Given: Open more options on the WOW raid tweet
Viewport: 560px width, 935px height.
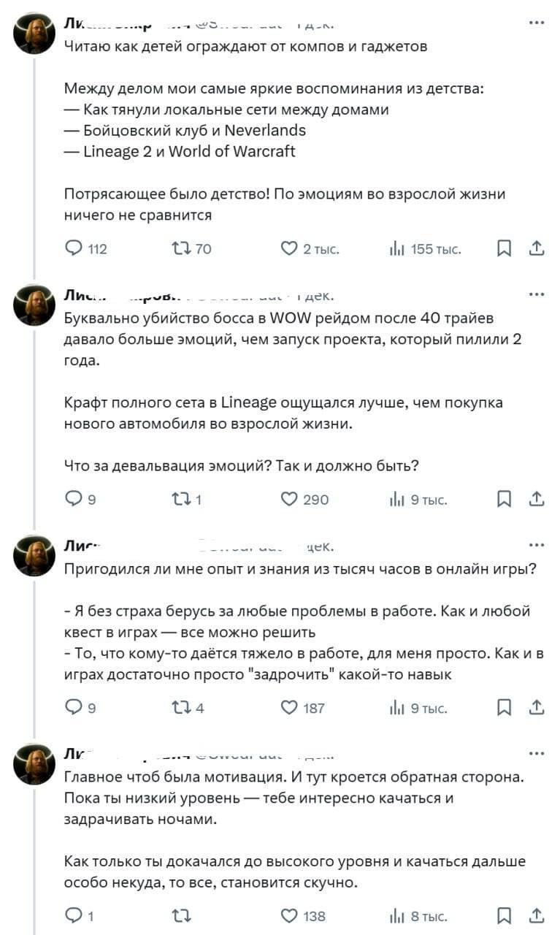Looking at the screenshot, I should pos(537,294).
